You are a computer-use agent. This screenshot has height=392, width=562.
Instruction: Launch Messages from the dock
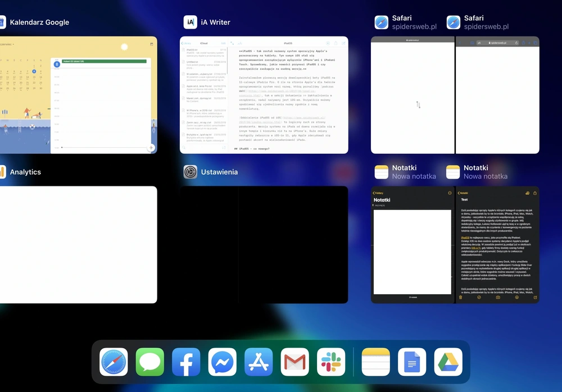coord(150,362)
